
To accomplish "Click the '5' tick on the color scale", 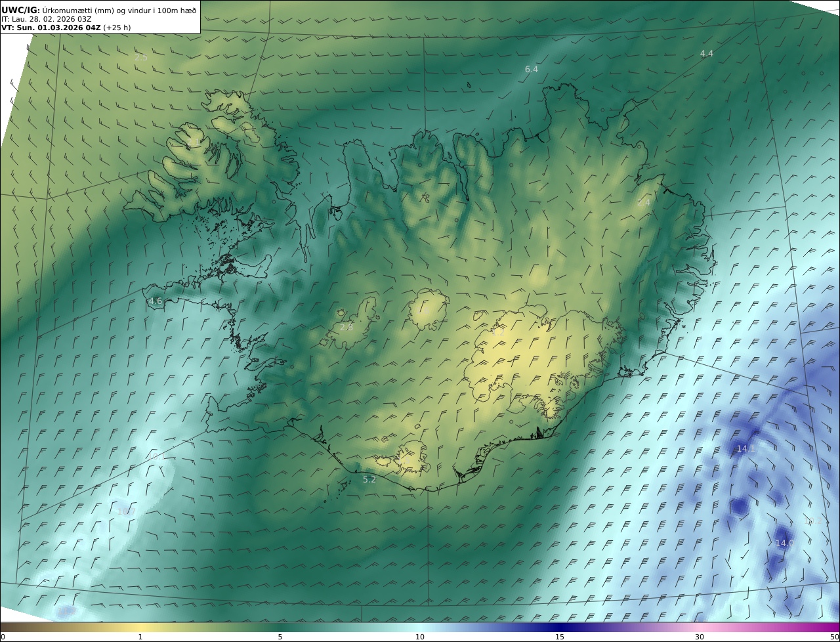I will [280, 637].
